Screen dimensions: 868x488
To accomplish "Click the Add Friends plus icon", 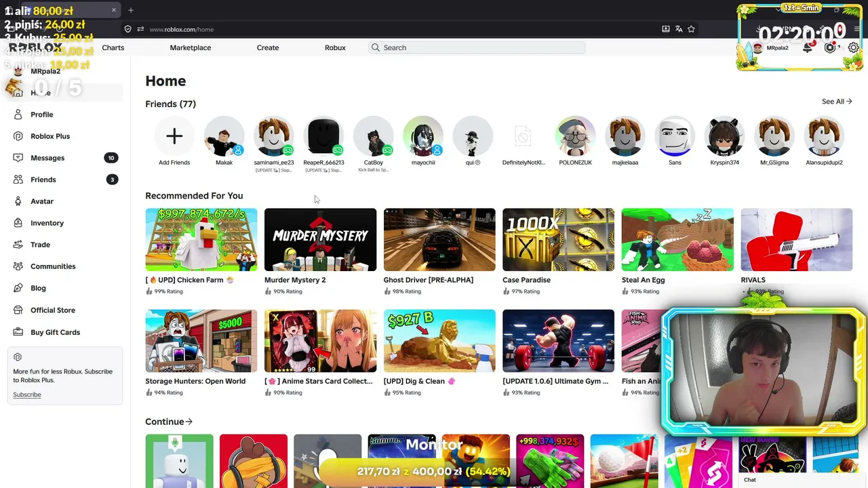I will point(174,136).
